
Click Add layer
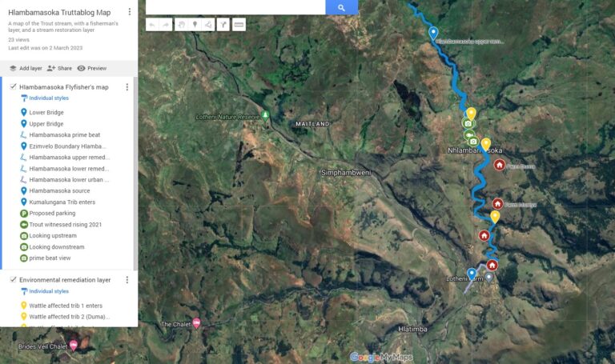(26, 68)
